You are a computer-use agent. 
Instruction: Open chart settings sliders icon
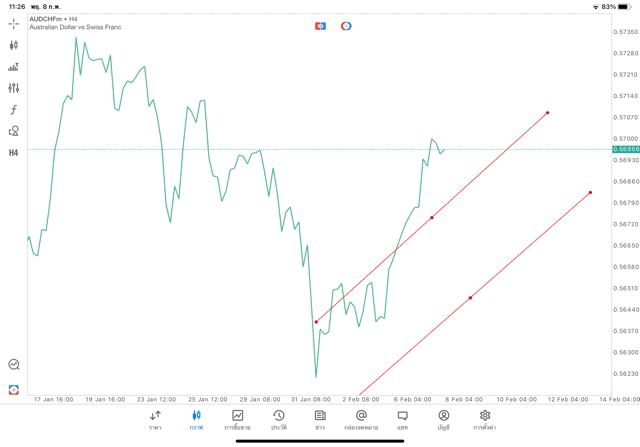(x=14, y=88)
